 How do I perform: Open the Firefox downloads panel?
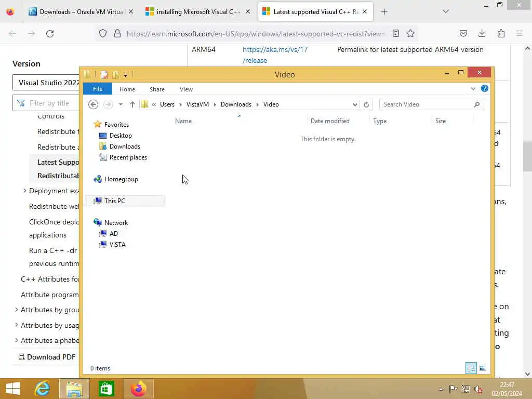tap(482, 33)
